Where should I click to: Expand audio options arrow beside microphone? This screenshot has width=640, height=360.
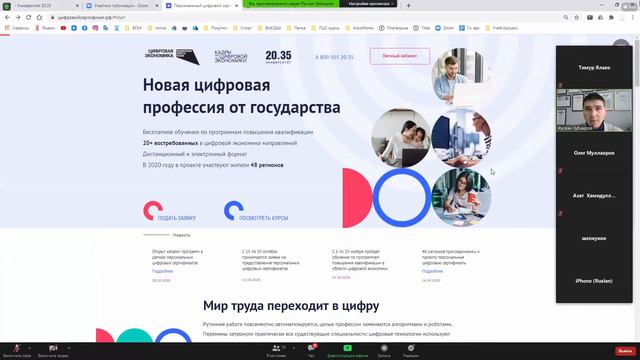29,348
